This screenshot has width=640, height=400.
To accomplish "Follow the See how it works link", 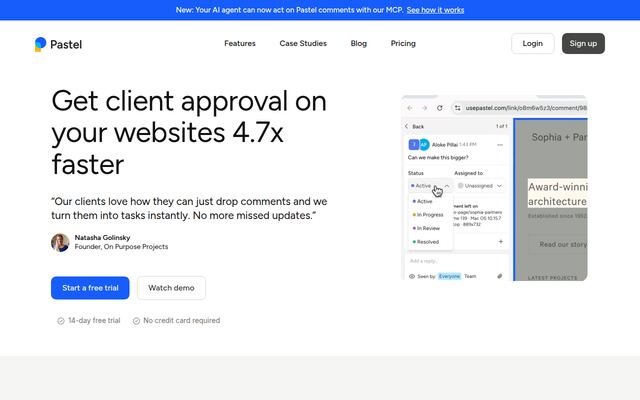I will pyautogui.click(x=435, y=10).
